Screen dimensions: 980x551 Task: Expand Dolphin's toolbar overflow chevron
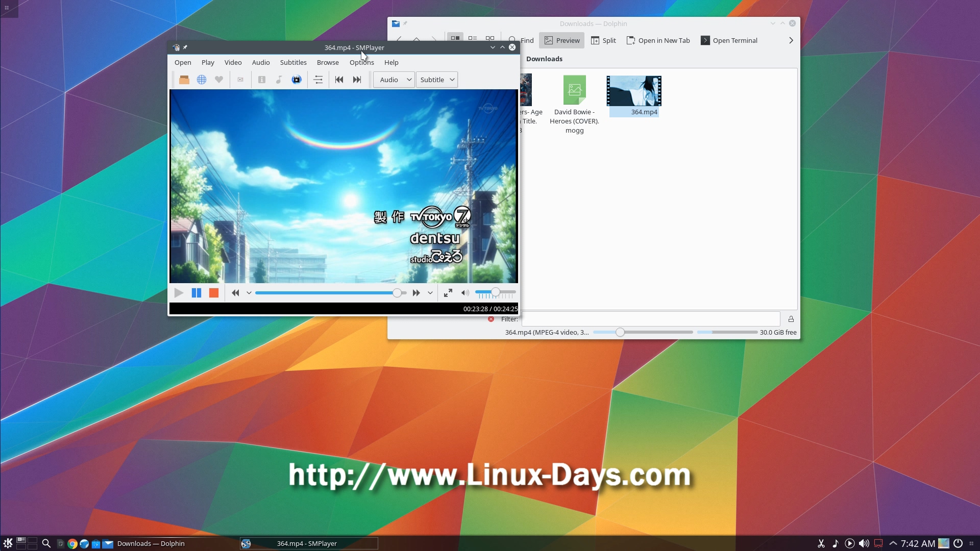pyautogui.click(x=791, y=40)
